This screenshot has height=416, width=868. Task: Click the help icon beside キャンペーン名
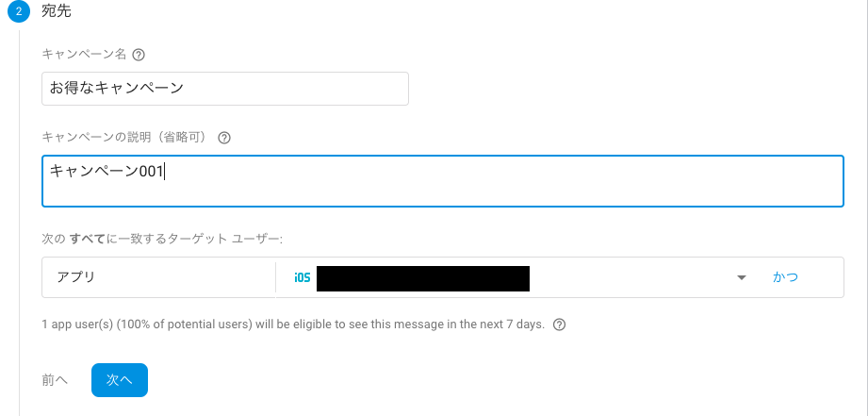point(139,55)
